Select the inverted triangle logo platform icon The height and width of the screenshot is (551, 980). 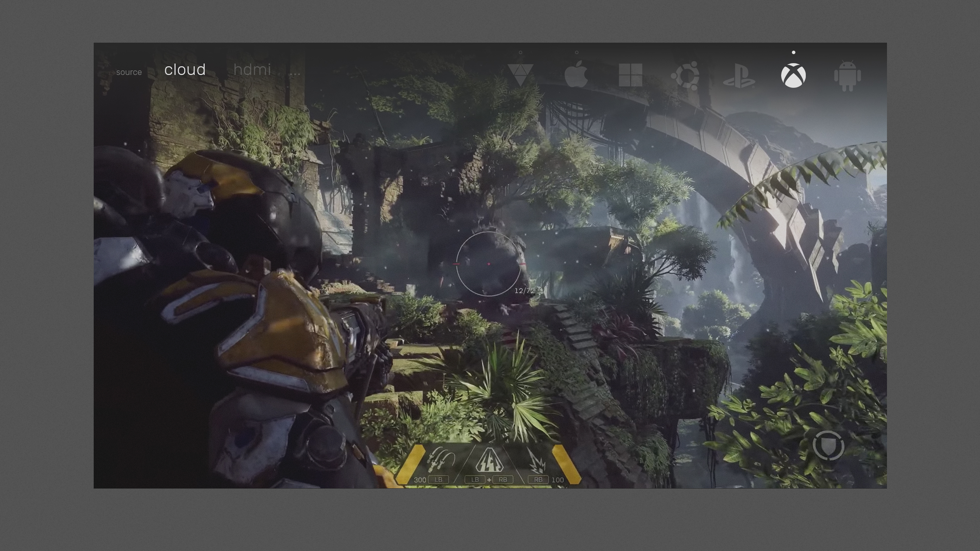[520, 75]
